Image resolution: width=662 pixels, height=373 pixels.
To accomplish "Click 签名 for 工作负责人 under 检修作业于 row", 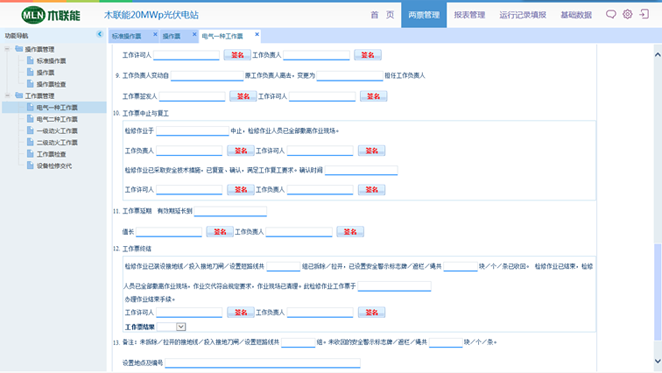I will click(x=241, y=150).
